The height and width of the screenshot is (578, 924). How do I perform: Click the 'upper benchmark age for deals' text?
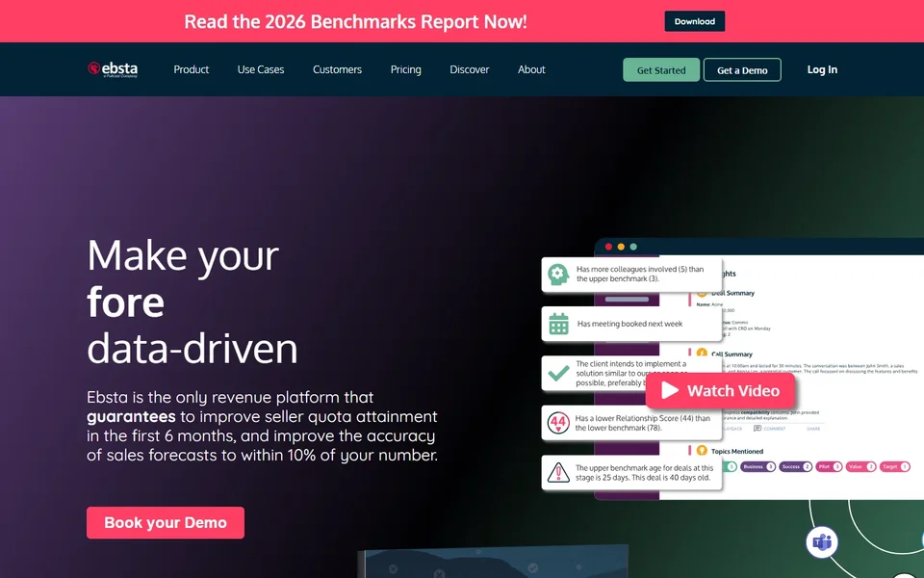click(644, 472)
